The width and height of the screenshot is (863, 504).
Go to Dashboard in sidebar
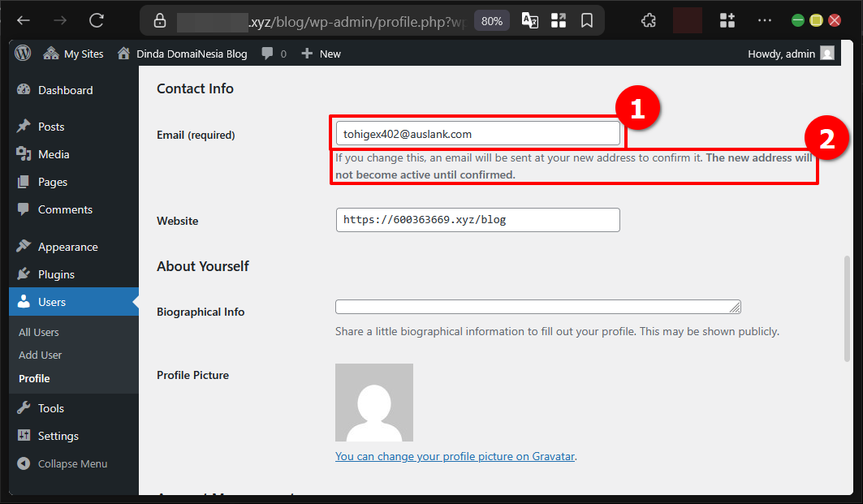pos(65,90)
